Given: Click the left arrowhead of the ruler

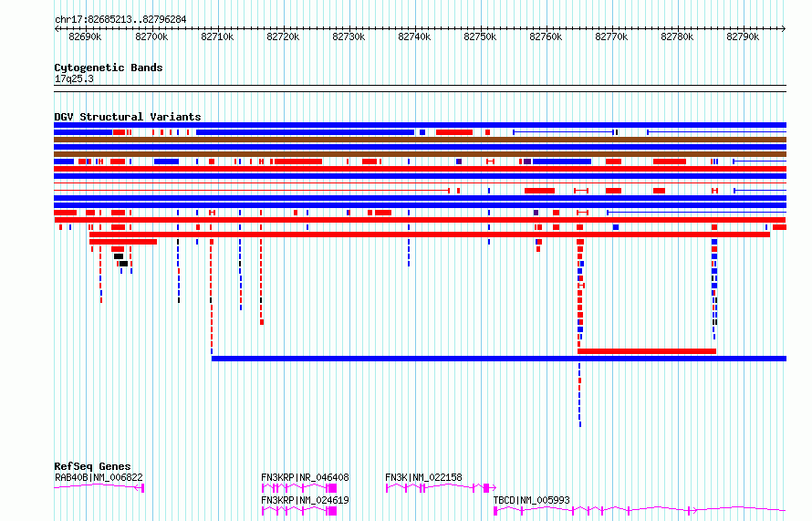Looking at the screenshot, I should click(x=57, y=28).
